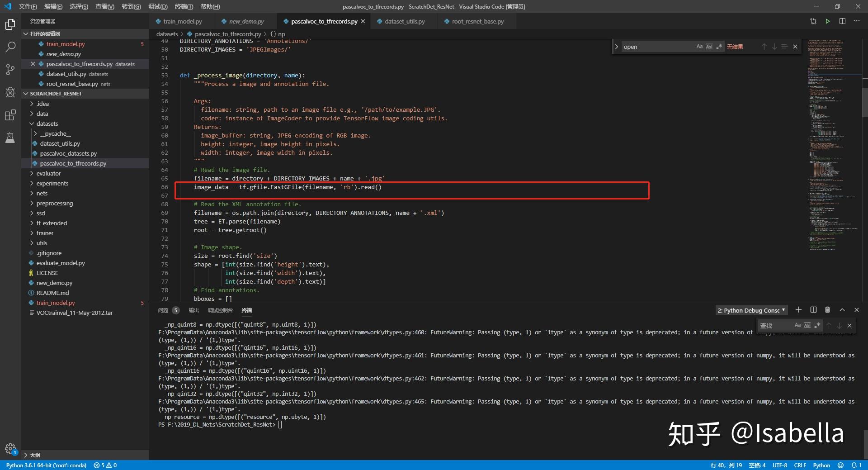
Task: Open the 调试(D) menu
Action: (158, 6)
